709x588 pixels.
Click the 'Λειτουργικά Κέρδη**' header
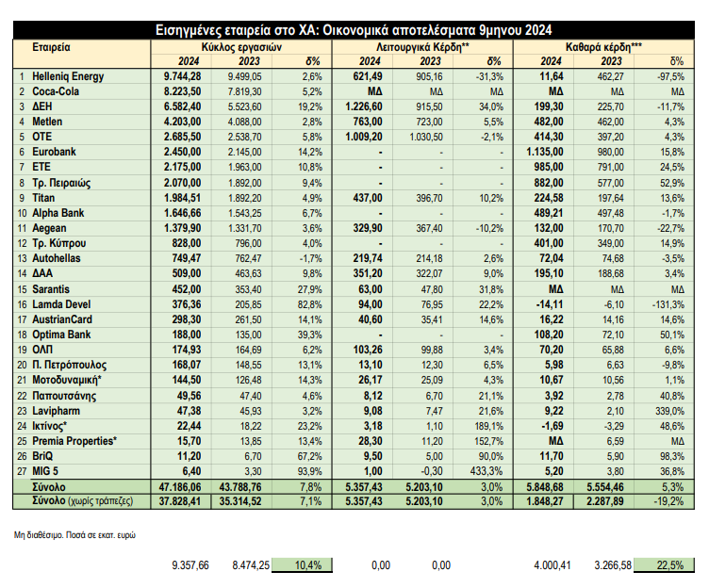pos(422,47)
